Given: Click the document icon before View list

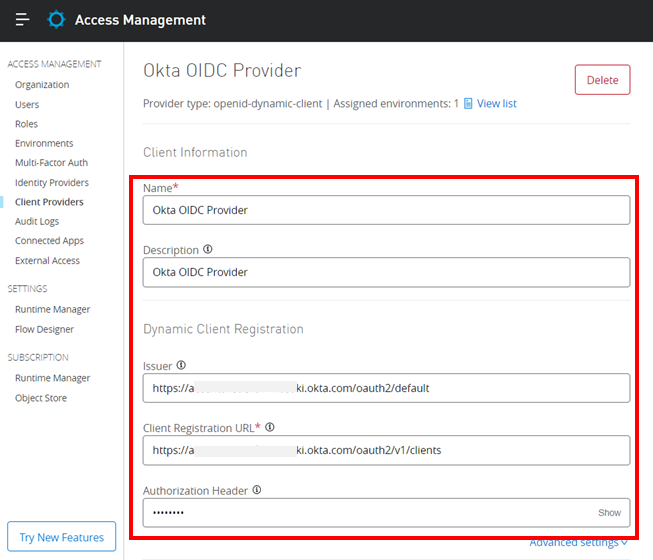Looking at the screenshot, I should pos(468,103).
